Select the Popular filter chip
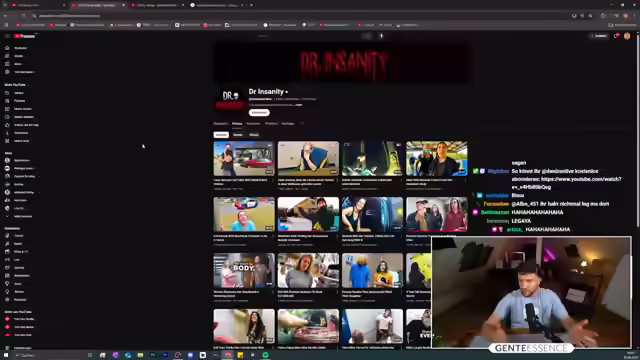The width and height of the screenshot is (640, 360). tap(238, 135)
